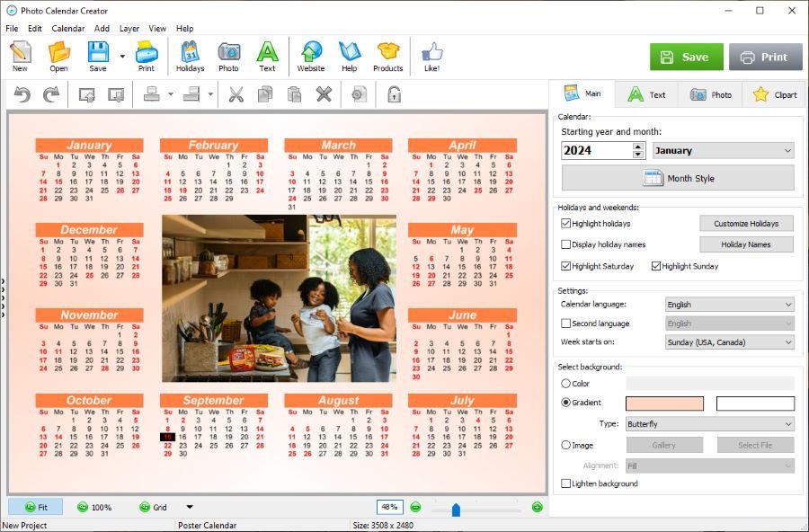Check Lighten background option
Viewport: 809px width, 532px height.
click(566, 483)
